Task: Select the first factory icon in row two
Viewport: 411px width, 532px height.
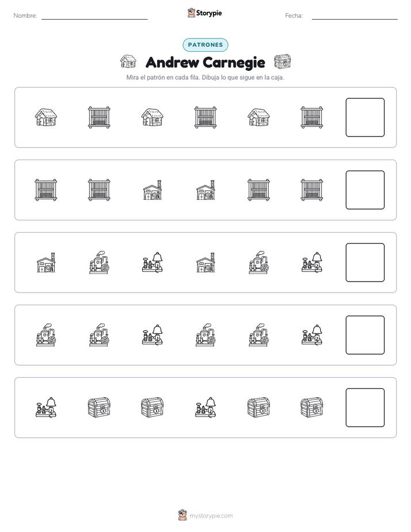Action: coord(153,190)
